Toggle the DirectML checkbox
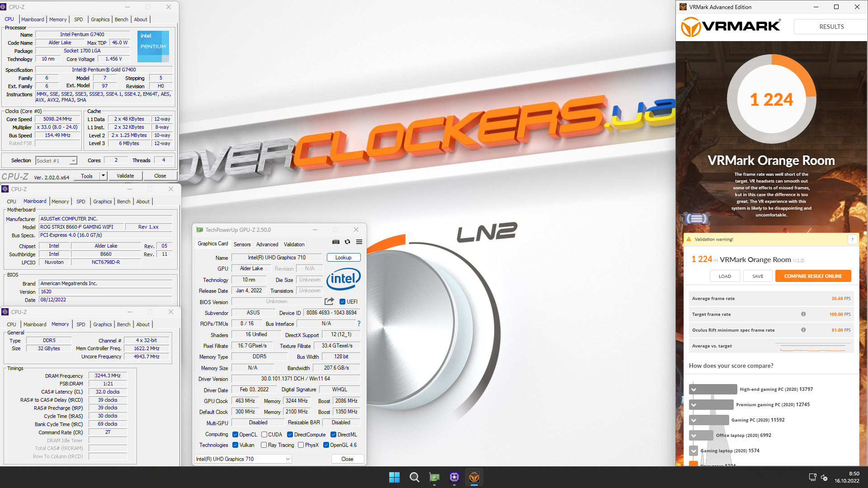This screenshot has height=488, width=868. tap(333, 435)
